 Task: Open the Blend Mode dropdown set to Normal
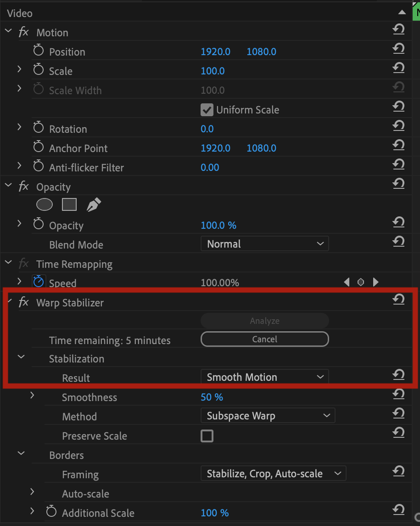(265, 244)
